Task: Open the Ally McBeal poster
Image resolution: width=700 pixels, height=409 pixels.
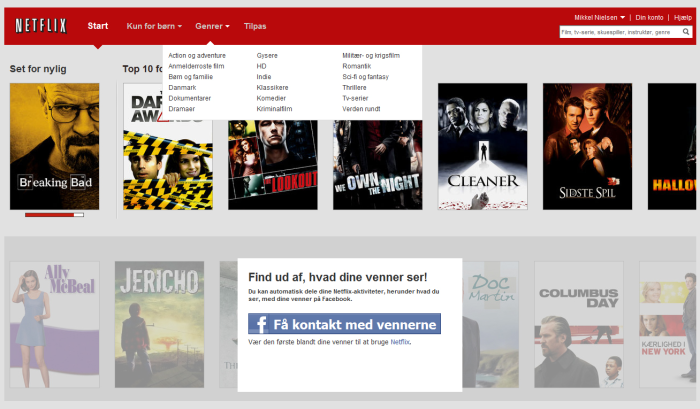Action: point(54,325)
